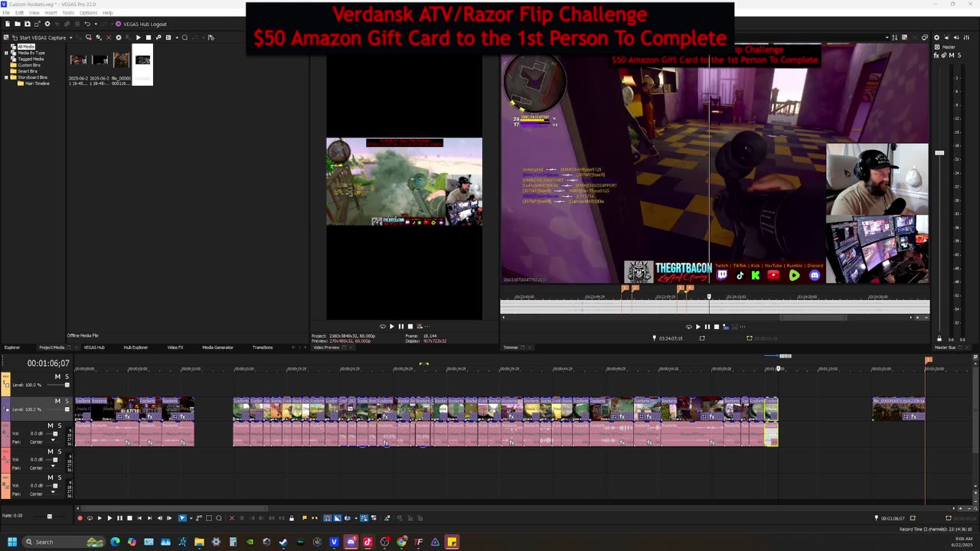
Task: Mute video track 2
Action: pos(57,401)
